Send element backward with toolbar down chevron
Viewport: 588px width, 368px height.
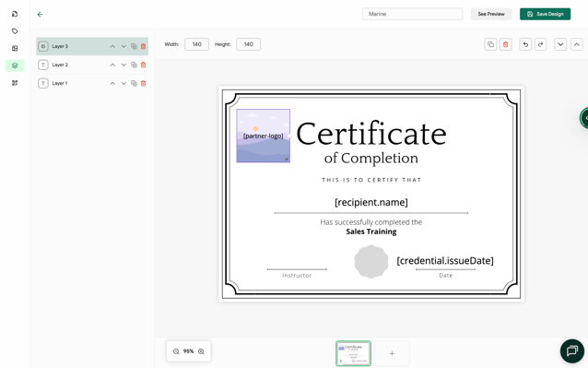point(560,44)
